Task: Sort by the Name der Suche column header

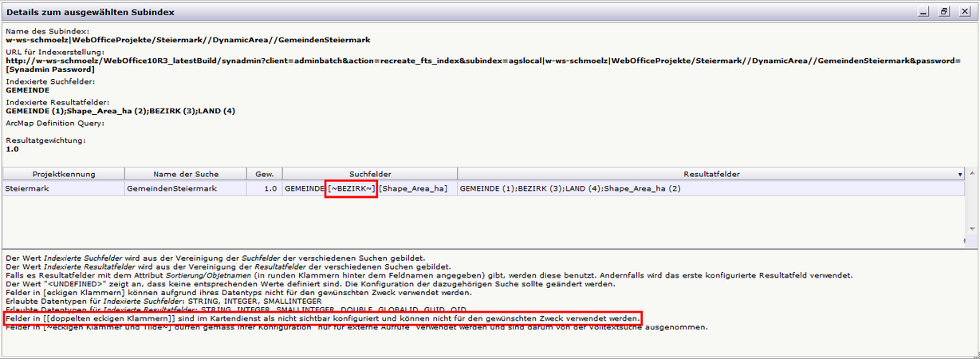Action: 186,173
